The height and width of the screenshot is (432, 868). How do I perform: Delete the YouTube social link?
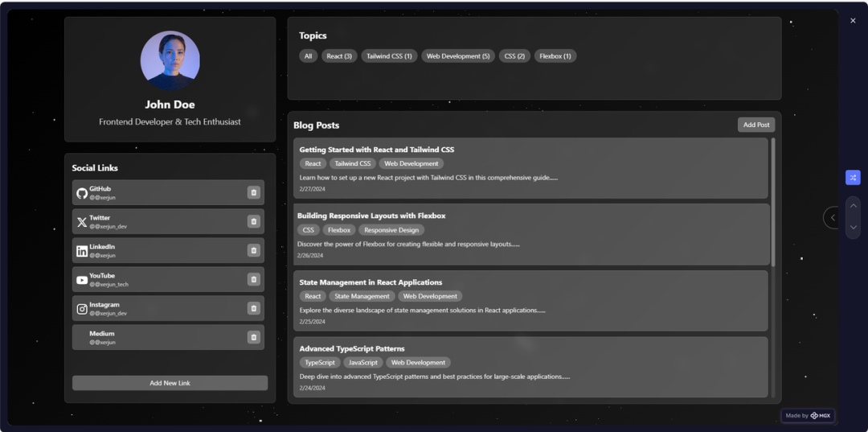click(254, 279)
